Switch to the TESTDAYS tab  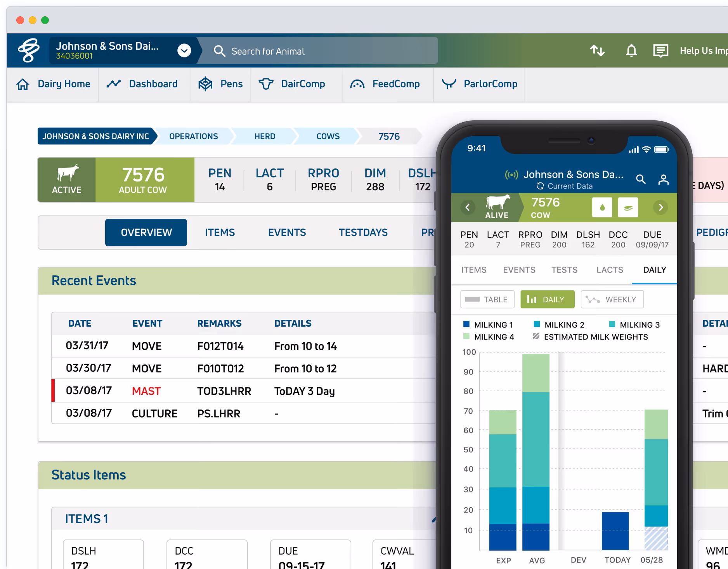363,232
